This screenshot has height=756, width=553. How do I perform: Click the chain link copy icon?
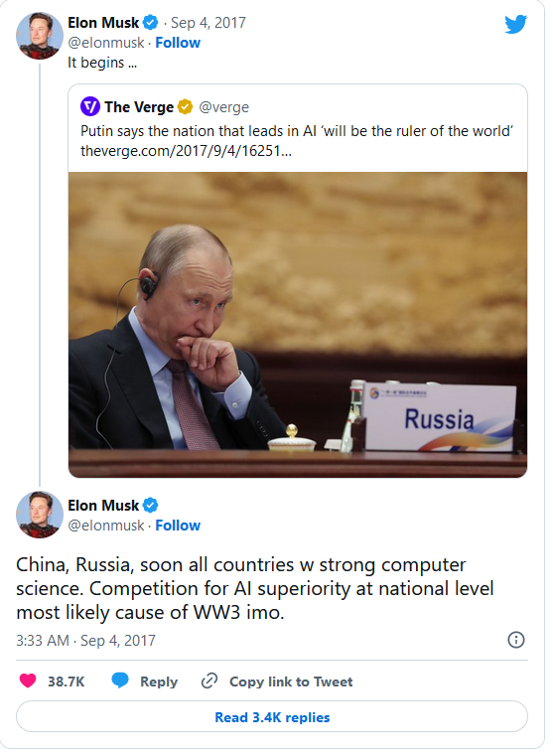(209, 680)
